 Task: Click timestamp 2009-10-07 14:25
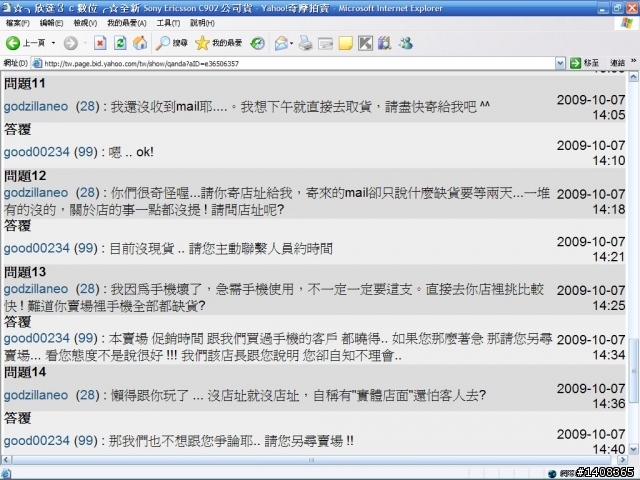[591, 298]
